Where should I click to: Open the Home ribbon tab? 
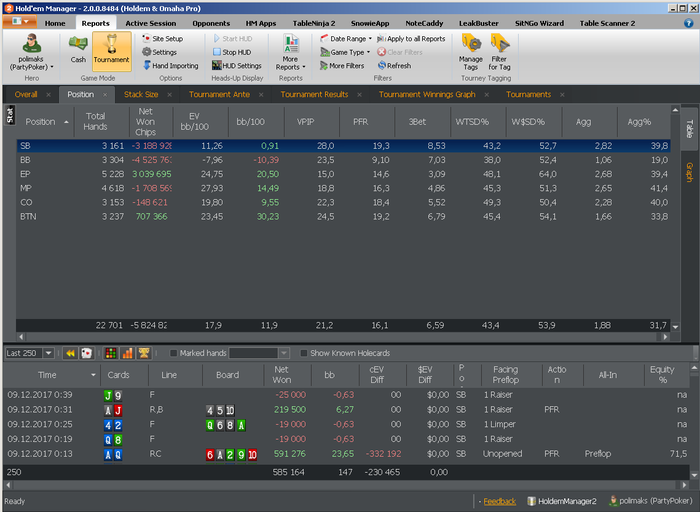tap(55, 23)
